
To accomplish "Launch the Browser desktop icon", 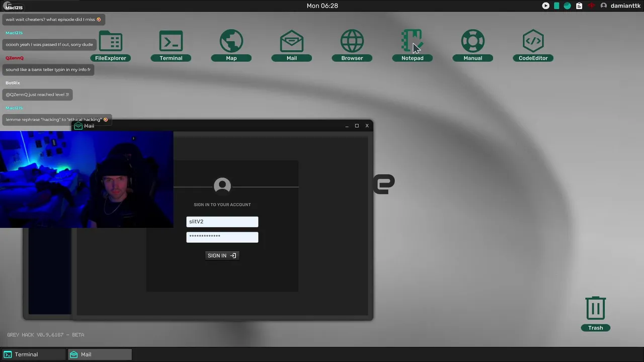I will [352, 46].
